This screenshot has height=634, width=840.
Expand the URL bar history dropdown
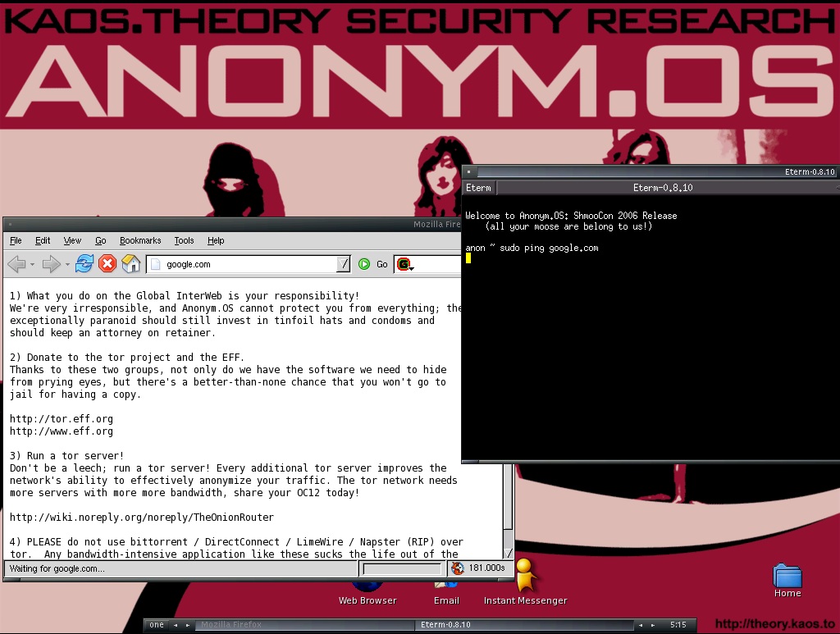(x=344, y=264)
